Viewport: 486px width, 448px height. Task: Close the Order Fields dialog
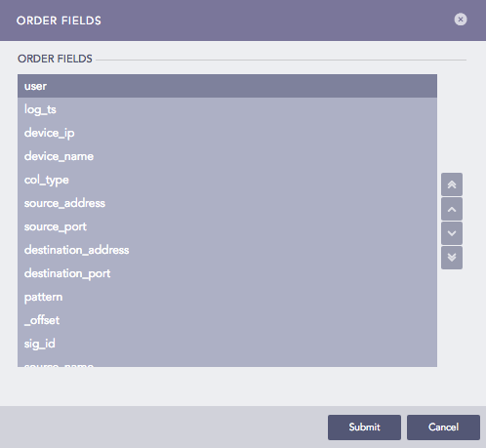pos(461,20)
